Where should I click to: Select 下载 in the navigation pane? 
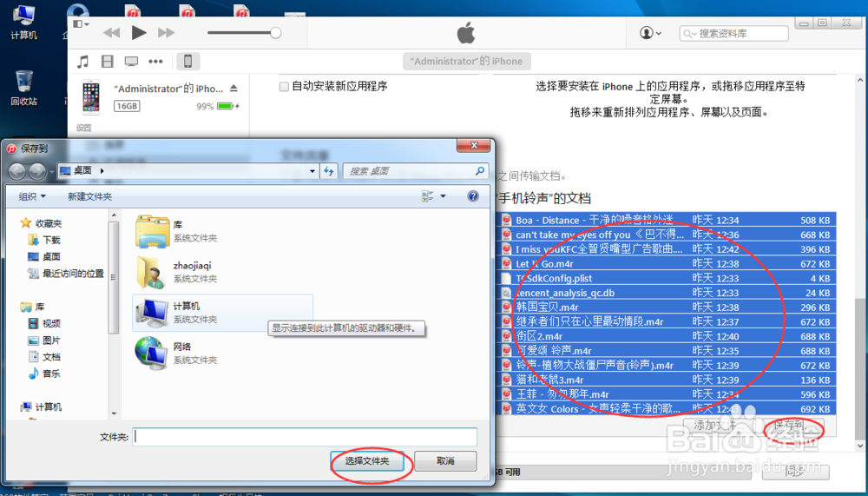44,240
